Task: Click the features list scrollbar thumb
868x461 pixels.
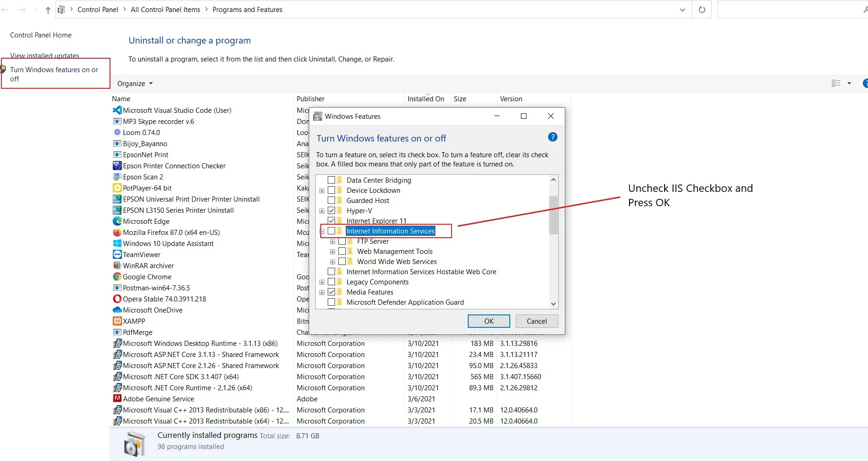Action: click(x=553, y=215)
